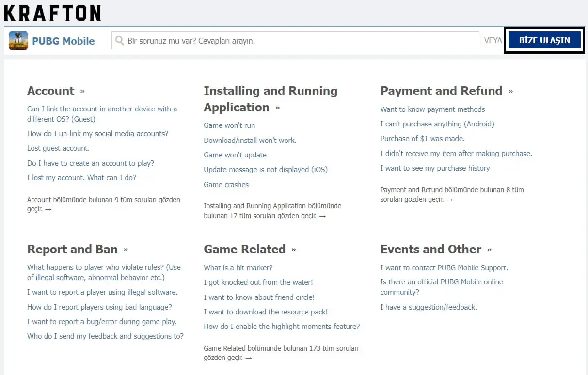Open 'What is a hit marker?' article
The width and height of the screenshot is (588, 375).
238,268
